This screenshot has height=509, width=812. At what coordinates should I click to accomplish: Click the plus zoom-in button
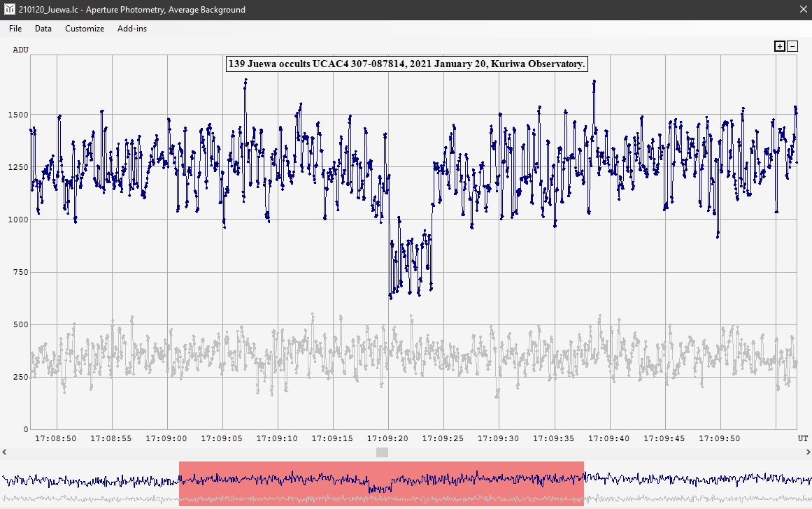coord(779,47)
